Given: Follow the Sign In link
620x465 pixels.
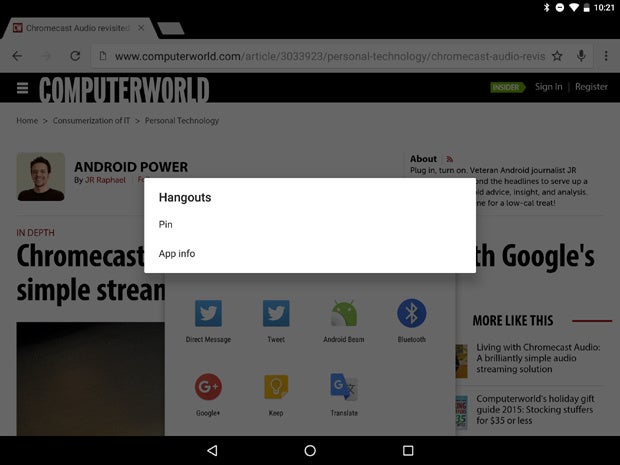Looking at the screenshot, I should click(548, 87).
